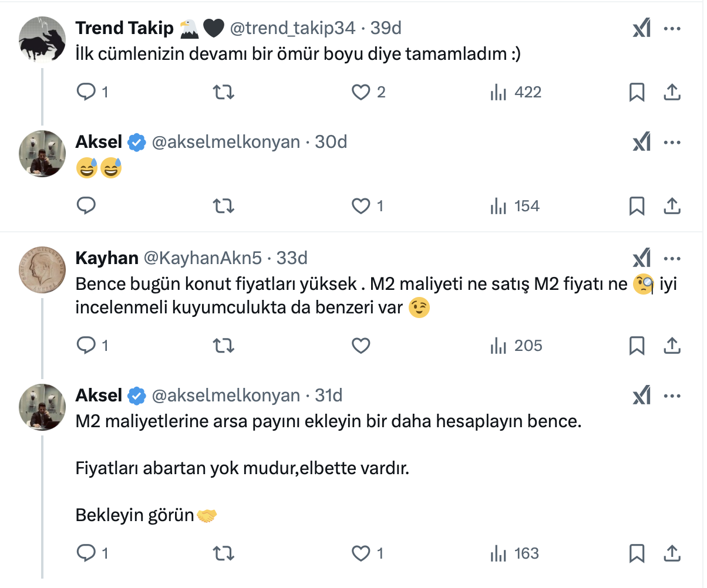707x588 pixels.
Task: Open Grok on Aksel's M2 reply
Action: [642, 396]
